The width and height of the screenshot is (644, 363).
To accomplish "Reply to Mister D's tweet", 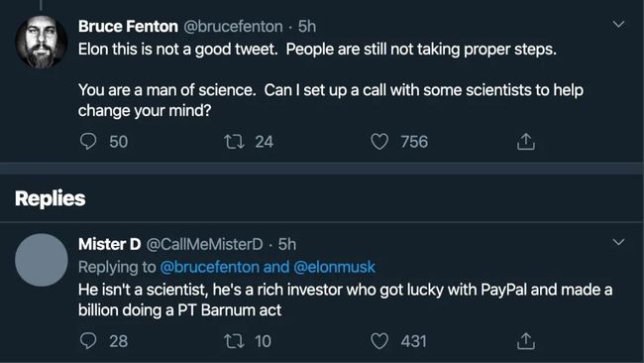I will [x=88, y=341].
